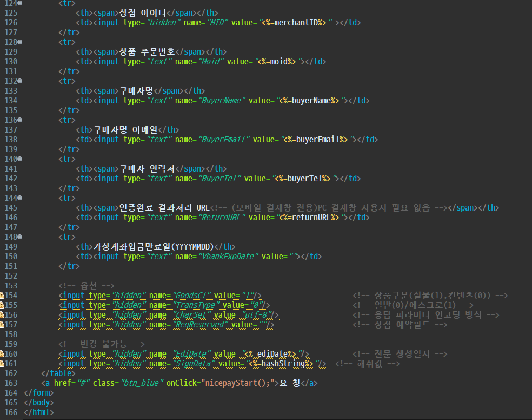Screen dimensions: 532x420
Task: Click the <!-- 변경 불가능 --> comment
Action: click(102, 344)
